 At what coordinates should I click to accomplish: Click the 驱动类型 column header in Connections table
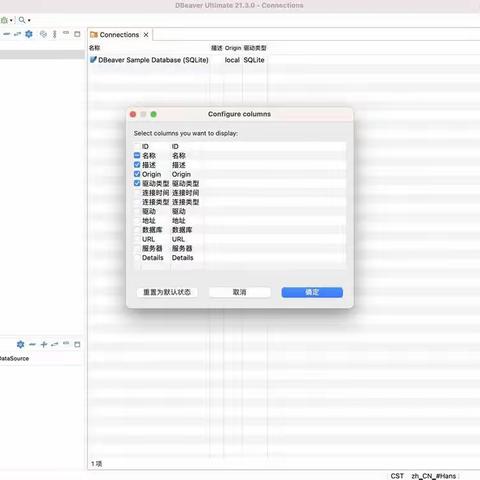coord(255,48)
